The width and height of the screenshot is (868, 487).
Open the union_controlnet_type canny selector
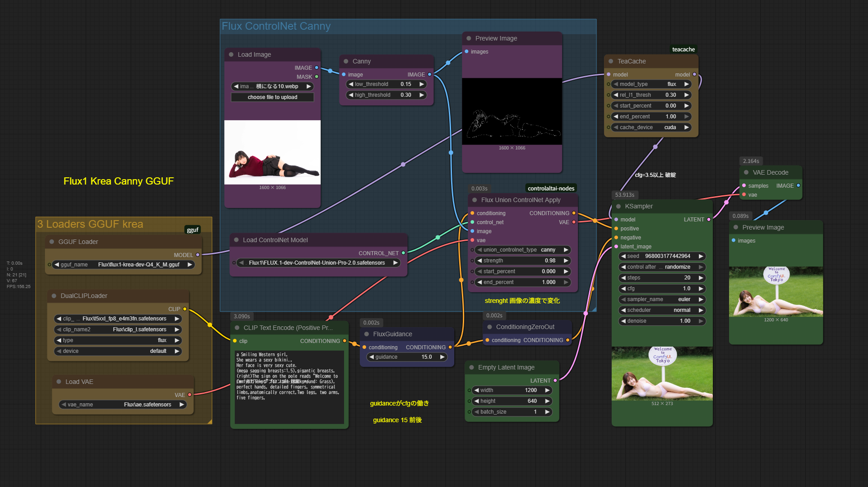pos(523,250)
